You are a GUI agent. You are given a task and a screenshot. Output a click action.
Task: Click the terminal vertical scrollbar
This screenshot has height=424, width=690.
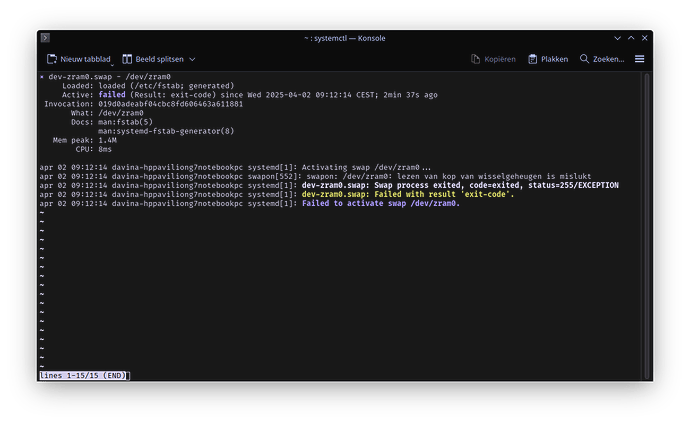[x=647, y=226]
